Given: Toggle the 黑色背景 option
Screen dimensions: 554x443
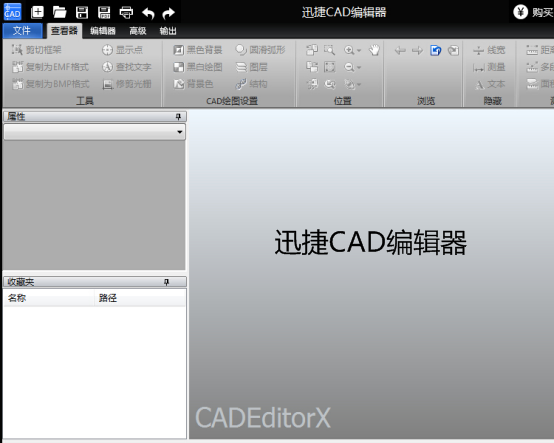Looking at the screenshot, I should pyautogui.click(x=198, y=50).
